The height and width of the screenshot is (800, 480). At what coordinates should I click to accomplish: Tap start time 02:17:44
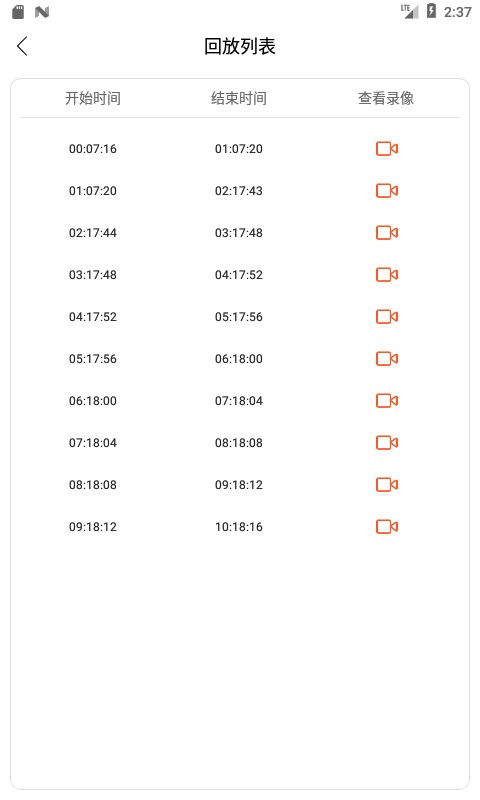coord(93,233)
